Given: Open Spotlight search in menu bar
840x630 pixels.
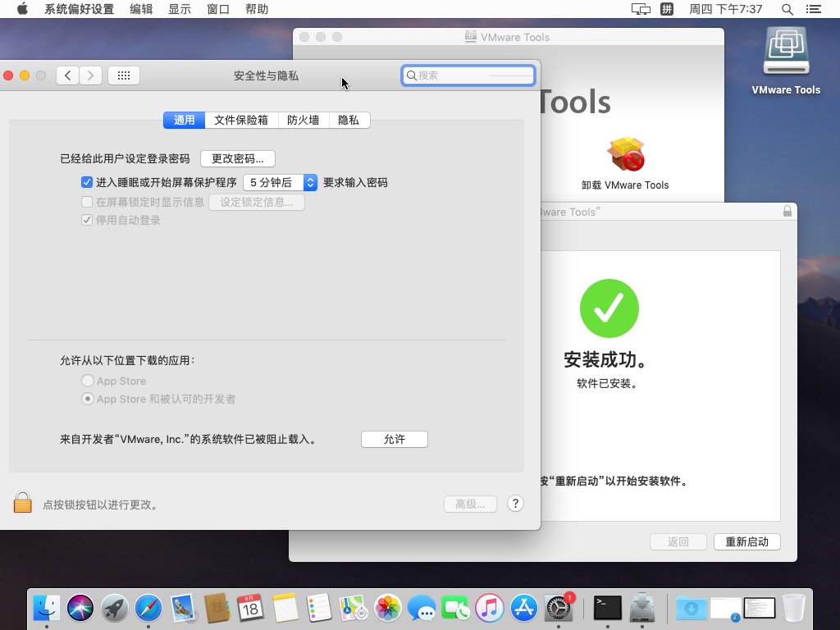Looking at the screenshot, I should tap(787, 9).
